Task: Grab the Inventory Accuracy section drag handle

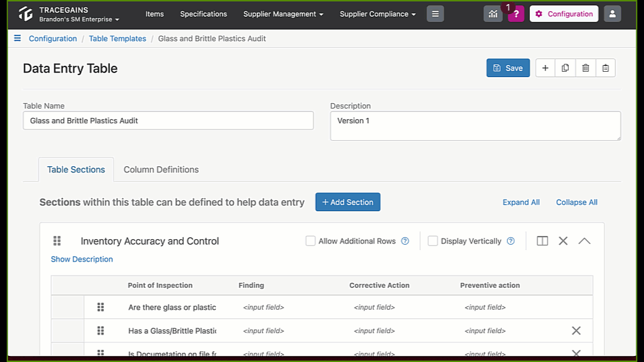Action: [57, 241]
